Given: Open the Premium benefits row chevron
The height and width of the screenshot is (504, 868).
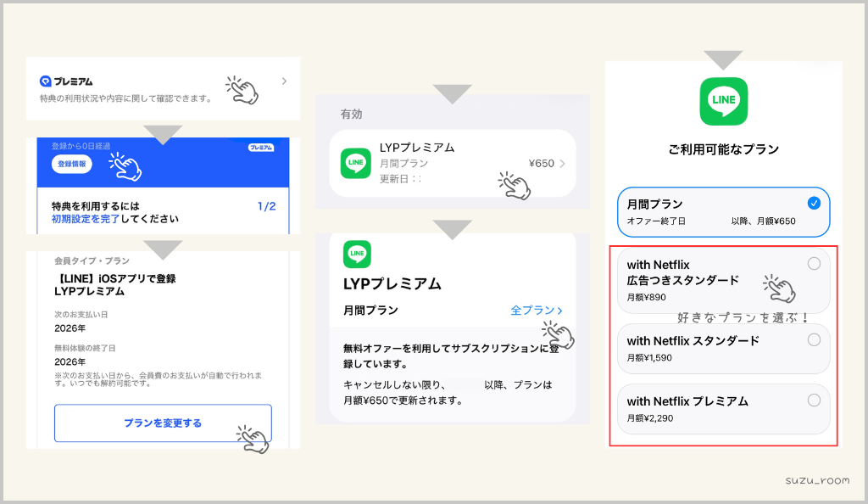Looking at the screenshot, I should (x=284, y=81).
